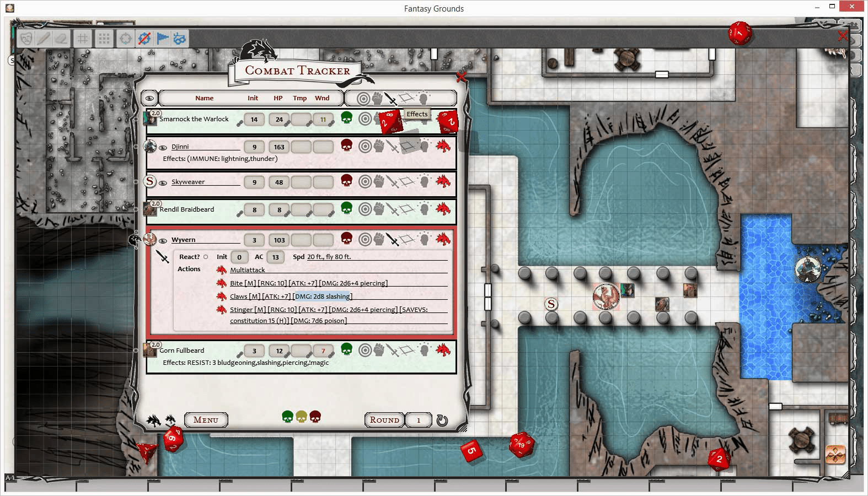Click the blue flag tool

click(x=162, y=39)
